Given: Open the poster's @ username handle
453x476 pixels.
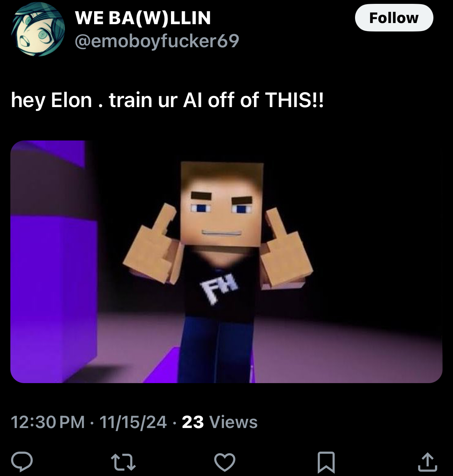Looking at the screenshot, I should coord(157,41).
